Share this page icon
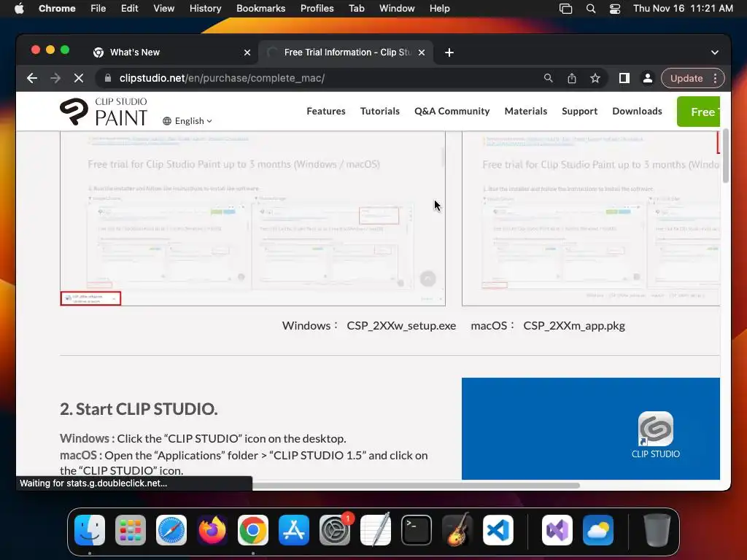This screenshot has height=560, width=747. tap(572, 78)
